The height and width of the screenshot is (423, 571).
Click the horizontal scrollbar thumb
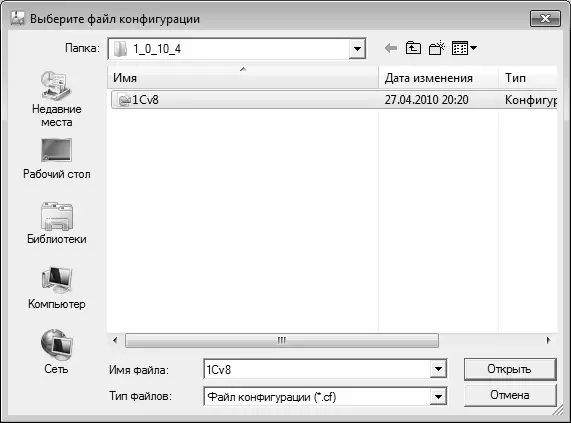pyautogui.click(x=282, y=341)
